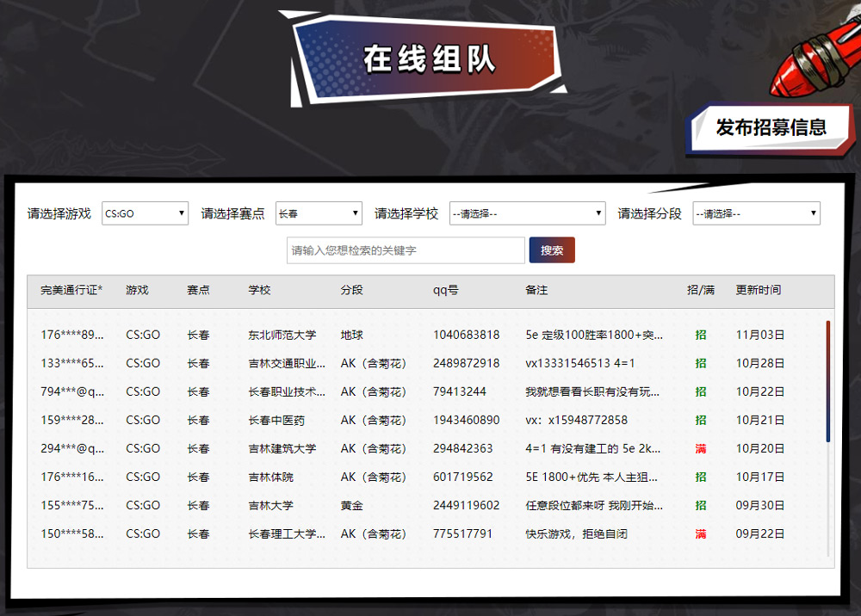This screenshot has width=861, height=616.
Task: Focus the keyword search input field
Action: tap(406, 250)
